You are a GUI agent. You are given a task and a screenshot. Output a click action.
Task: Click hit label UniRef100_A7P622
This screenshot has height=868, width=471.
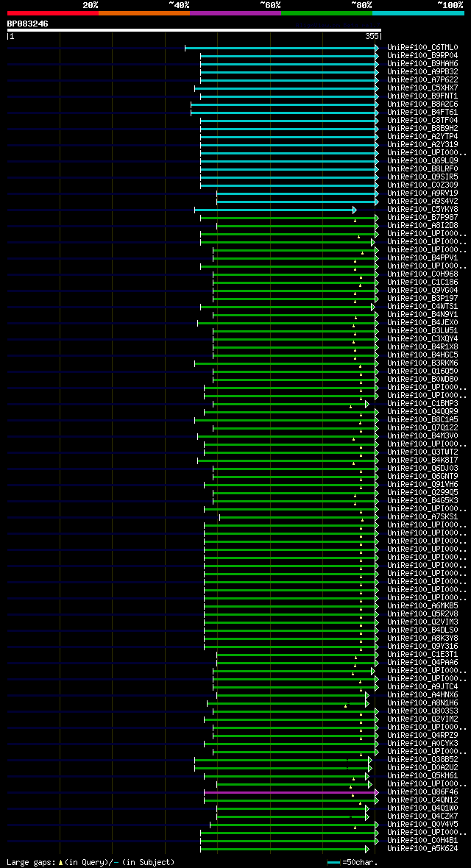tap(422, 79)
